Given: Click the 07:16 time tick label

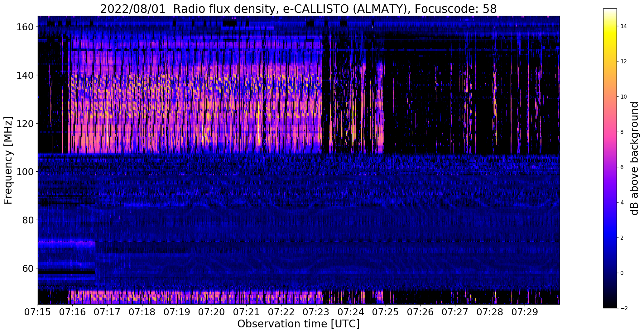Looking at the screenshot, I should tap(73, 312).
